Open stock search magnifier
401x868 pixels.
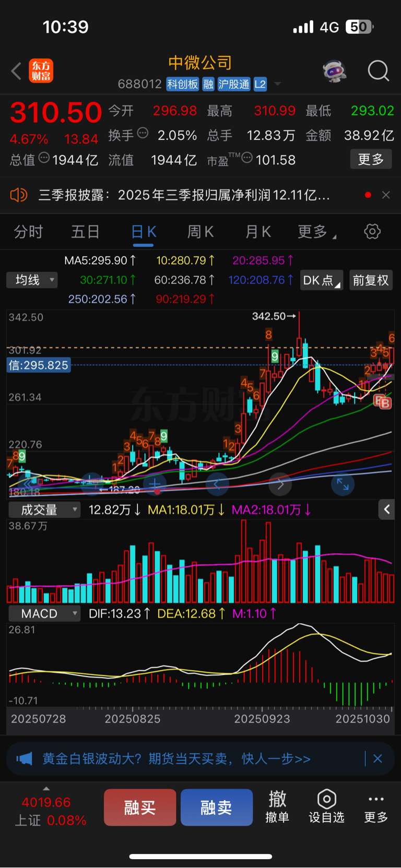[379, 70]
